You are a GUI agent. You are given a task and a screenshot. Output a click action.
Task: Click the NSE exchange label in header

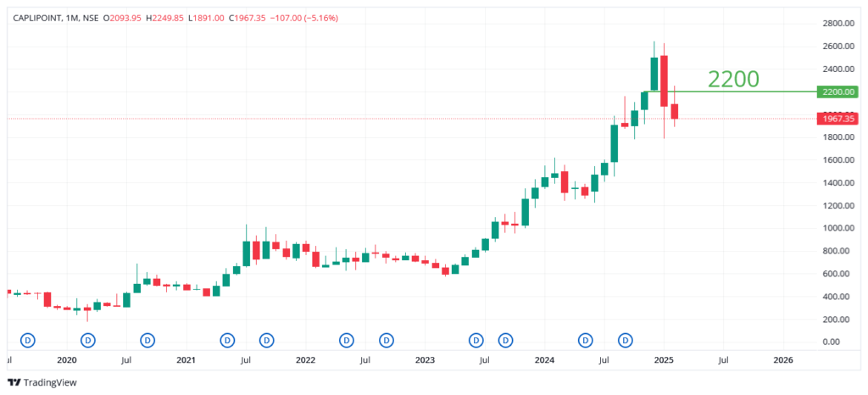click(90, 19)
